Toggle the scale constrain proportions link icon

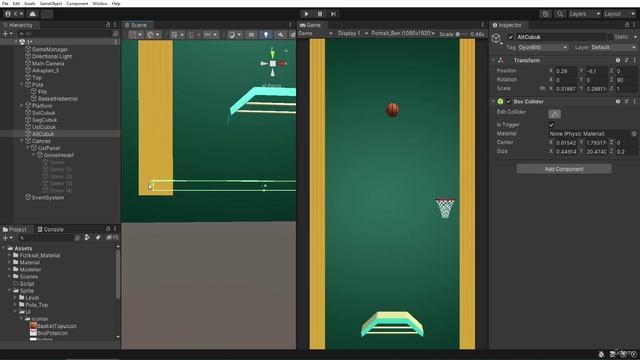[x=542, y=89]
